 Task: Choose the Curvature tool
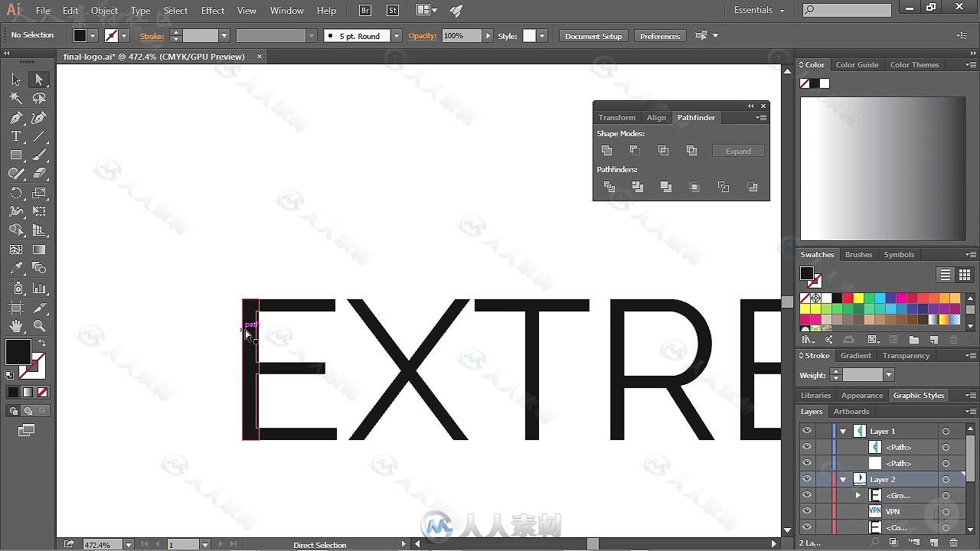point(39,118)
